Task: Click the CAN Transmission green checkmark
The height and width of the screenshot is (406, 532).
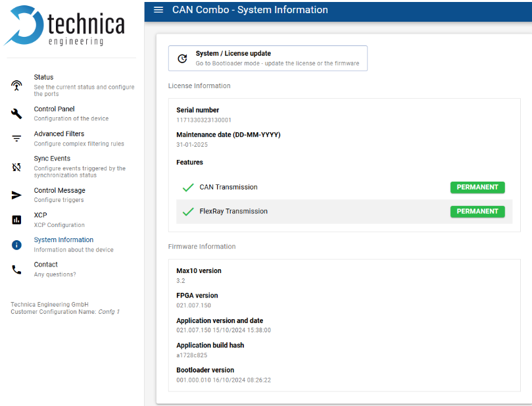Action: pyautogui.click(x=188, y=188)
